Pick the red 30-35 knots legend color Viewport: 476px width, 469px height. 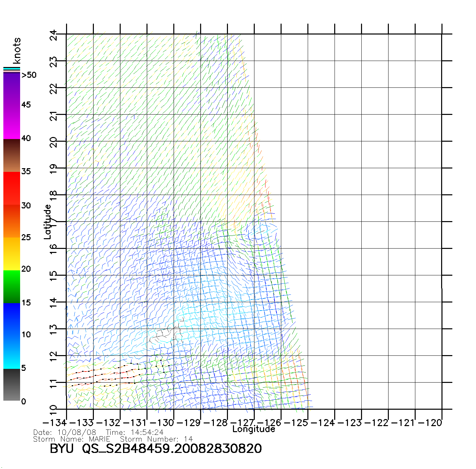coord(12,188)
